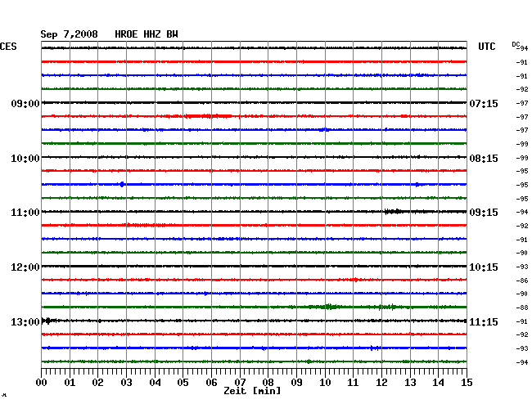Screen dimensions: 532x404
Task: Click the DC value beside the 09:15 label
Action: (x=522, y=212)
